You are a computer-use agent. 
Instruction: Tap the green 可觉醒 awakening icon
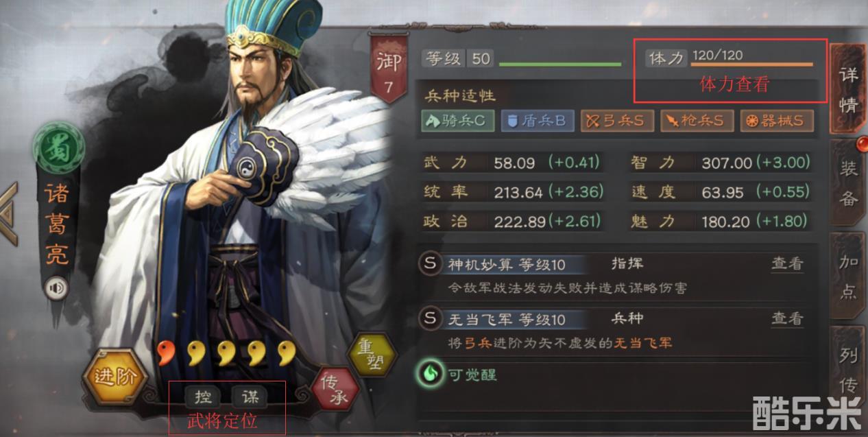431,374
